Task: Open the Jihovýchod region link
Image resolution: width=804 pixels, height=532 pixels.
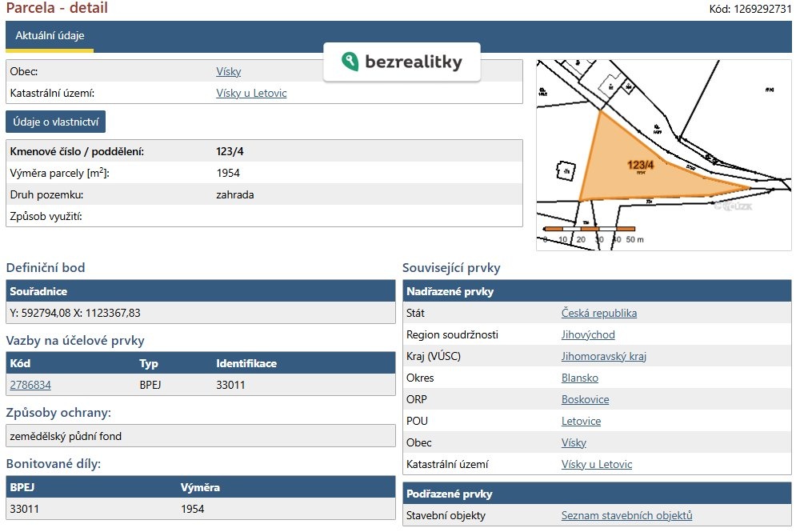Action: (588, 334)
